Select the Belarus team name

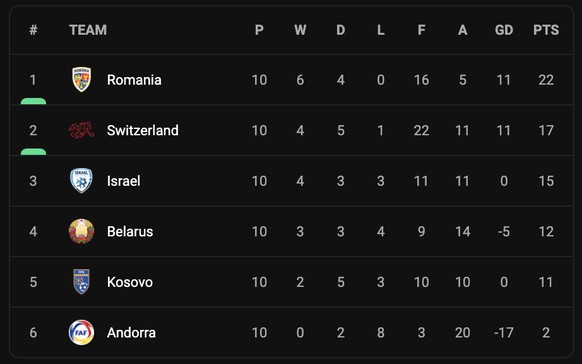pos(130,232)
